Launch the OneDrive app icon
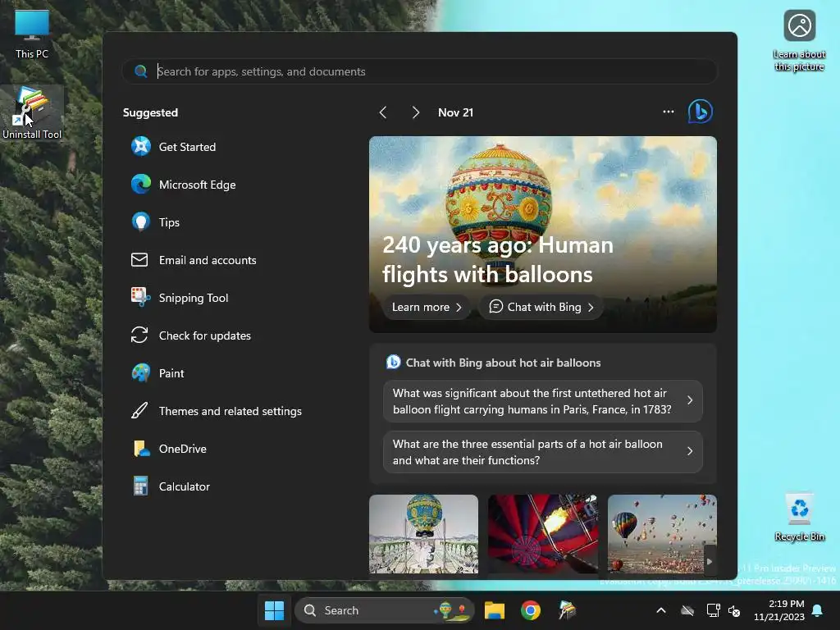The width and height of the screenshot is (840, 630). coord(141,449)
